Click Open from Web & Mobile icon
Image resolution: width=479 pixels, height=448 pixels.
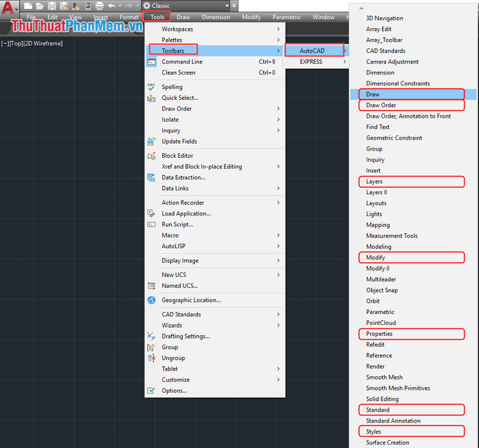76,5
